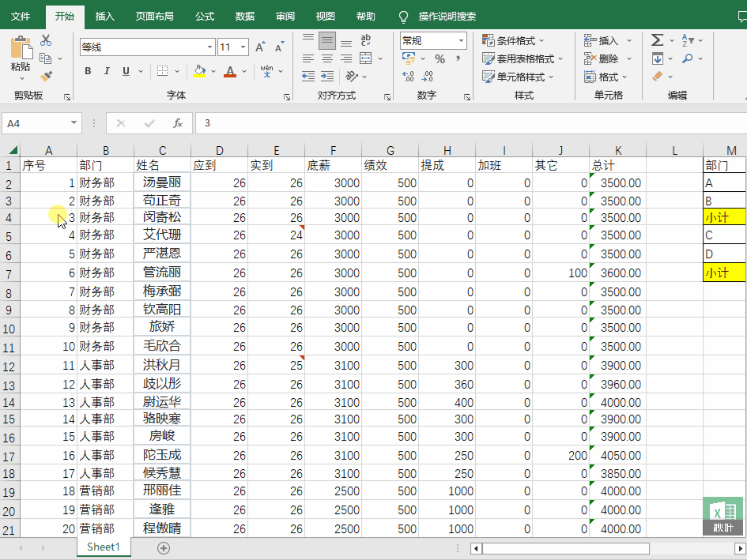The width and height of the screenshot is (747, 560).
Task: Open font name dropdown
Action: [209, 47]
